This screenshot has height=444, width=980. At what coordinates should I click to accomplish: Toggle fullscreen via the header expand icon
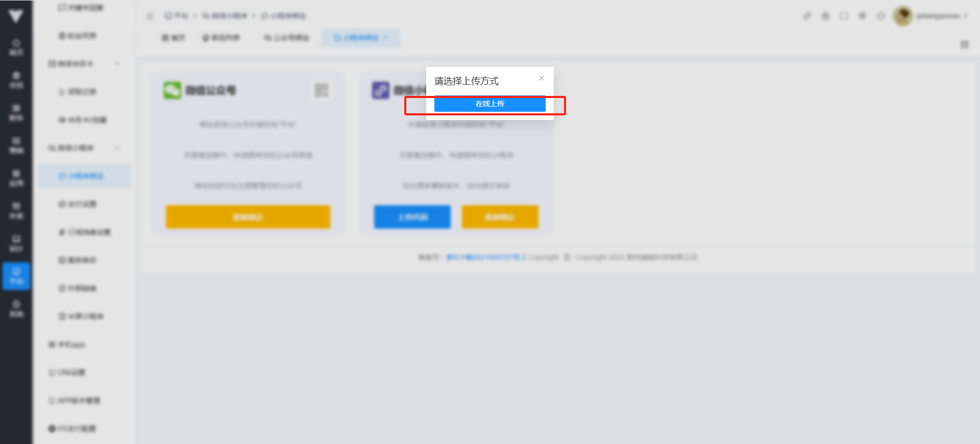pyautogui.click(x=844, y=16)
